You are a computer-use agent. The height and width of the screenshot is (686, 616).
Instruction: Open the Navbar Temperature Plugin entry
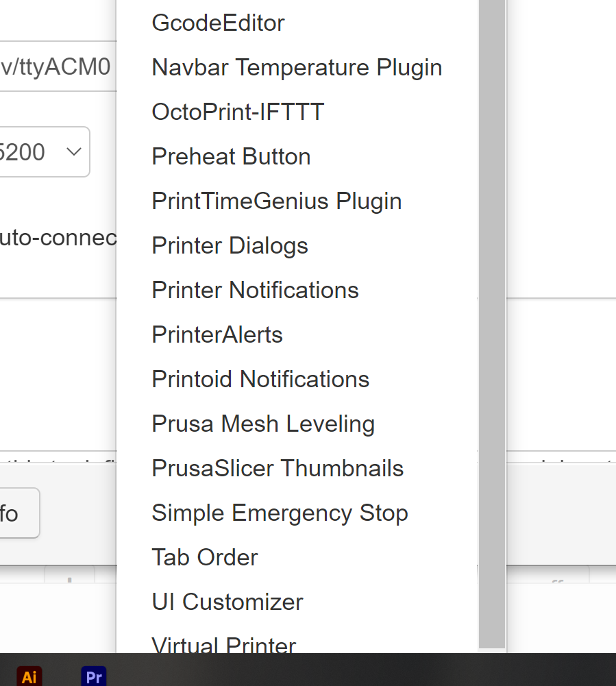pyautogui.click(x=297, y=67)
